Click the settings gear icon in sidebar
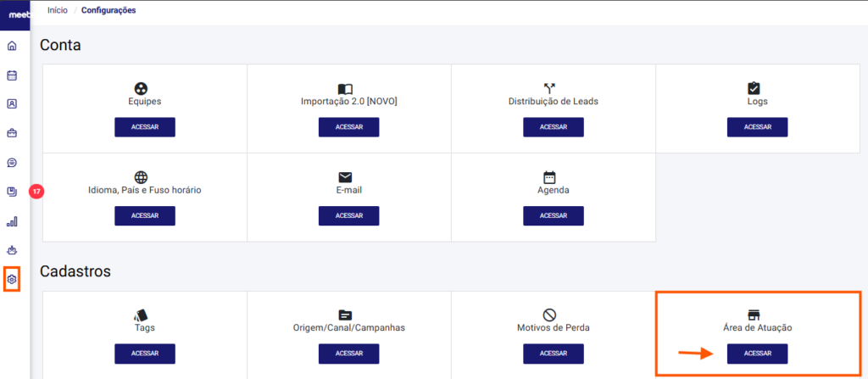The width and height of the screenshot is (868, 379). point(12,279)
